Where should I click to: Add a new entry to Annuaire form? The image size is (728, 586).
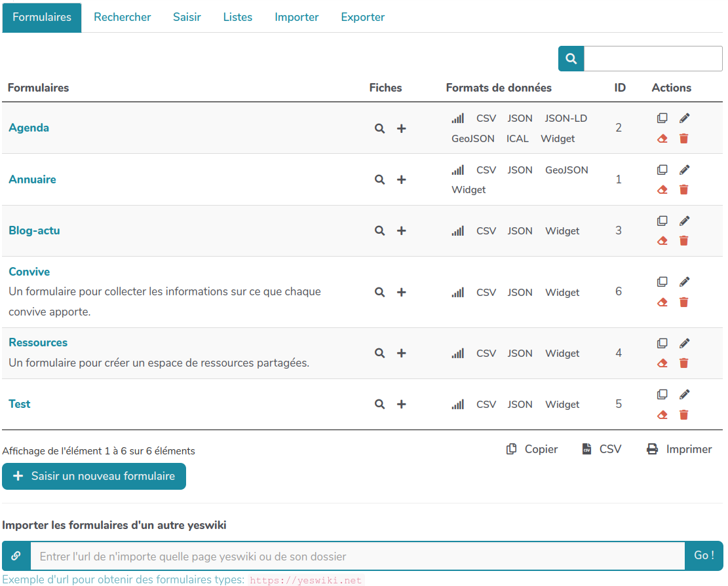402,179
